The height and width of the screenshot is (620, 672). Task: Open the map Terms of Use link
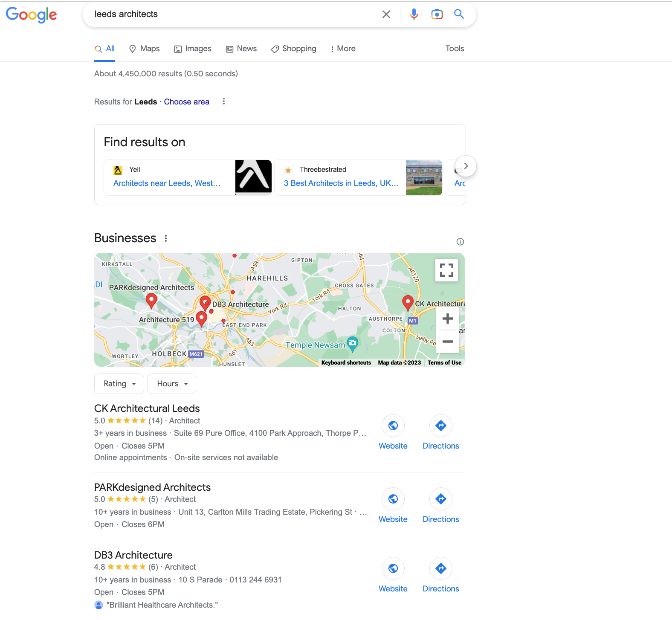pos(444,363)
